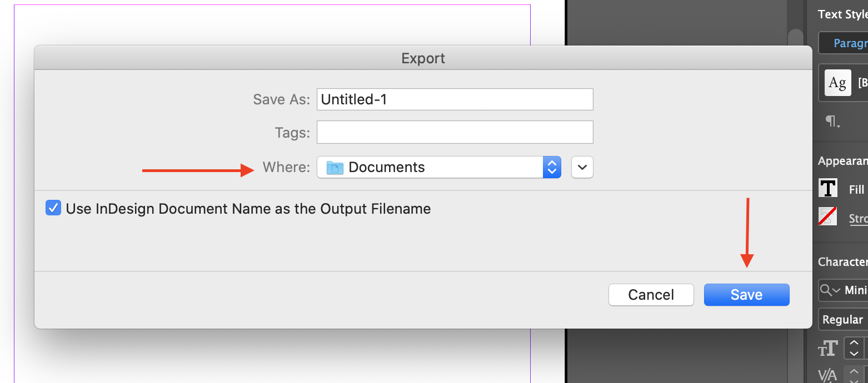Click the paragraph pilcrow options icon
This screenshot has height=383, width=868.
click(x=832, y=121)
